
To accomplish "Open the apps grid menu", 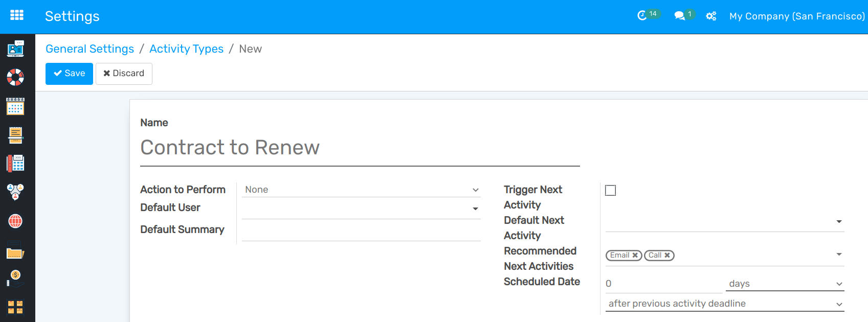I will coord(17,15).
